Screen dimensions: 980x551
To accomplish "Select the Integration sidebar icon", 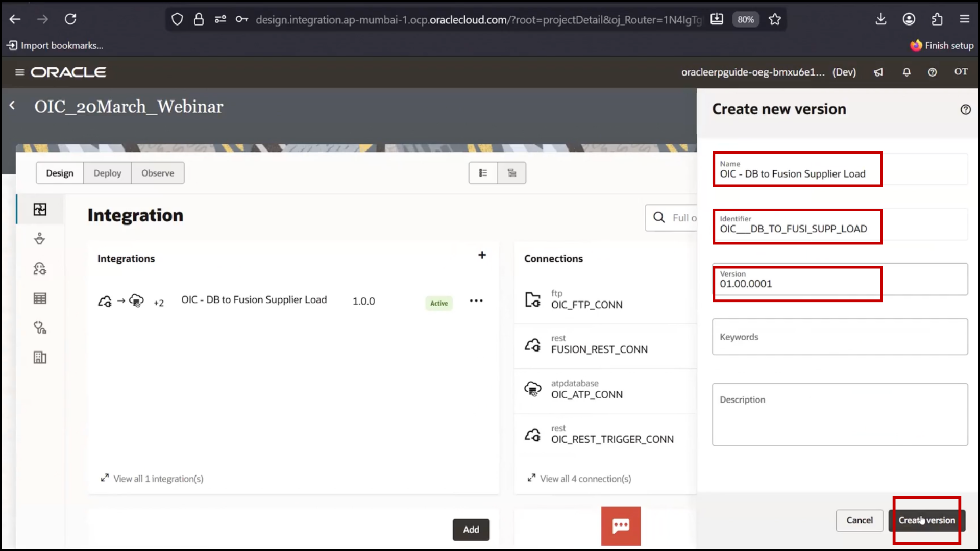I will coord(40,209).
